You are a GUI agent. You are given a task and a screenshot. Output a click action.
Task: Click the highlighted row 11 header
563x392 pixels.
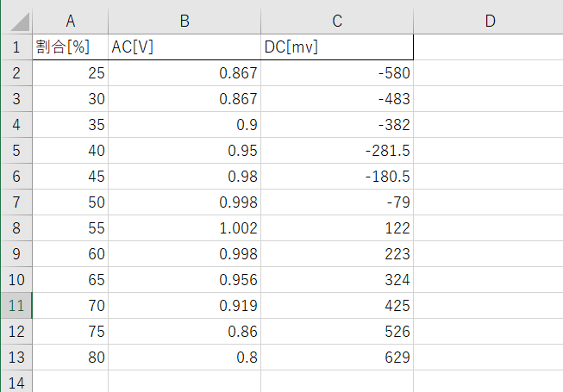[x=16, y=306]
